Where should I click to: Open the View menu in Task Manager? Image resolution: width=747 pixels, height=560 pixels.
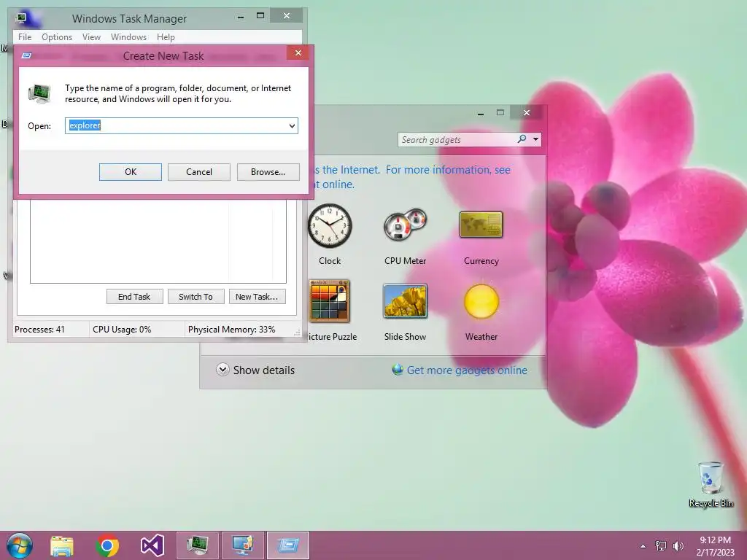[91, 36]
